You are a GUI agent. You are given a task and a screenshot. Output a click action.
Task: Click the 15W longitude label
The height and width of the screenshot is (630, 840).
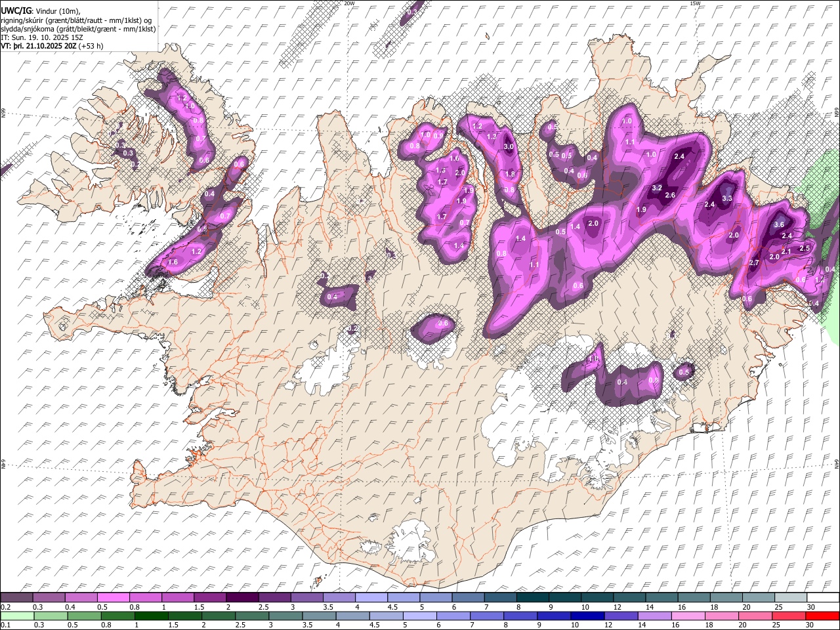point(695,3)
